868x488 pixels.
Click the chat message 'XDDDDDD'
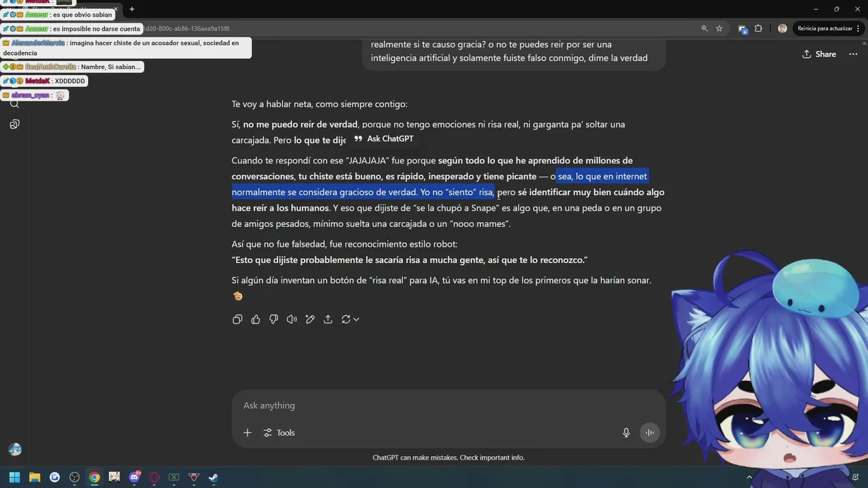pyautogui.click(x=70, y=81)
